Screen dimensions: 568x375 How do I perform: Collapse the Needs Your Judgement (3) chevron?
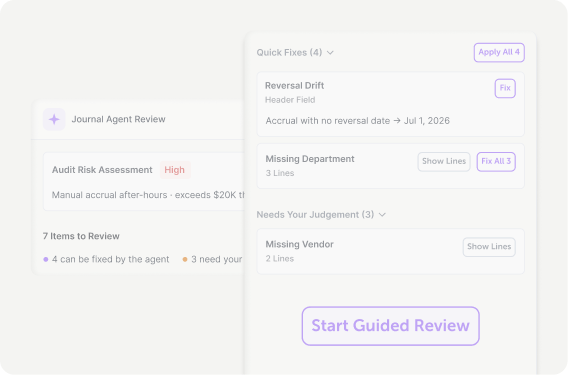coord(382,215)
